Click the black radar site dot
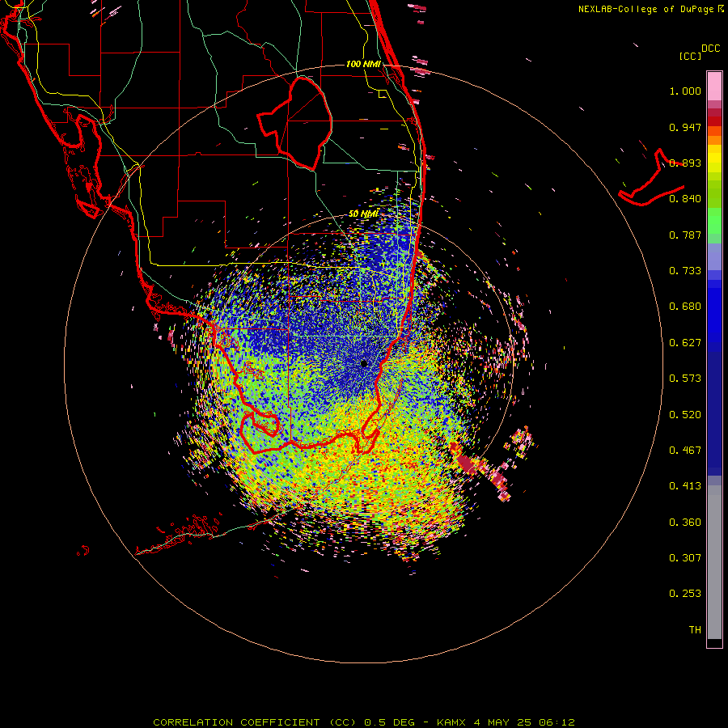Image resolution: width=728 pixels, height=728 pixels. 364,363
